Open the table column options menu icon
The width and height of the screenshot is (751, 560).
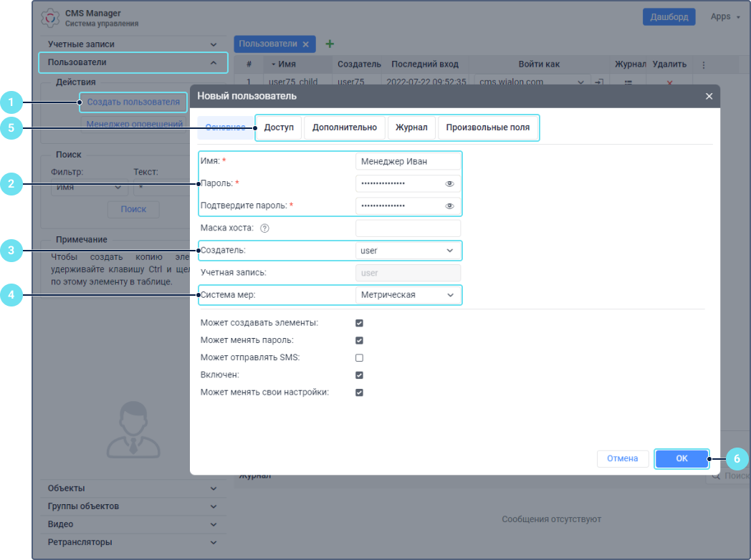[x=704, y=64]
